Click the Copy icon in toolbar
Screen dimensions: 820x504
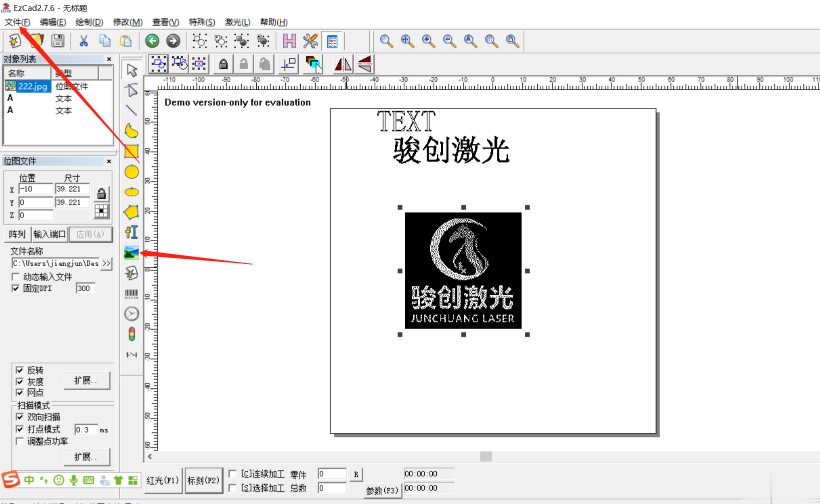105,41
